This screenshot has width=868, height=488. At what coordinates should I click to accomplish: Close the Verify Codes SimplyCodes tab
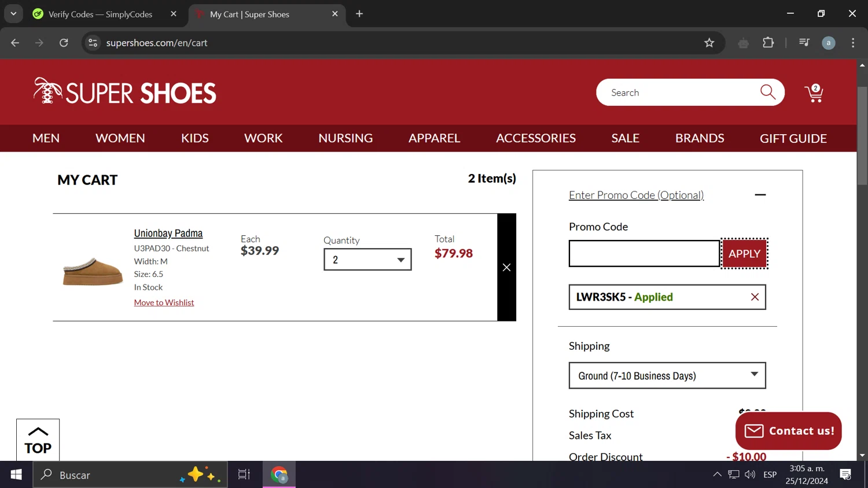(x=174, y=14)
